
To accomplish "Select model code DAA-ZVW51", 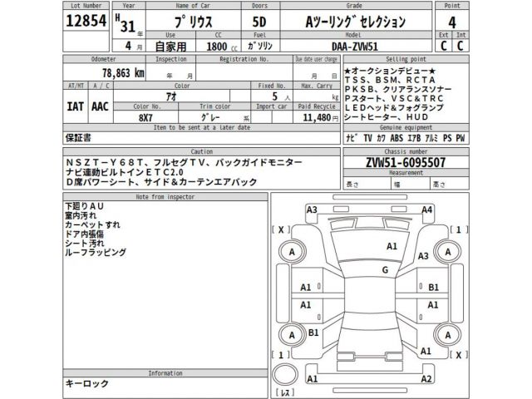I will pos(355,47).
